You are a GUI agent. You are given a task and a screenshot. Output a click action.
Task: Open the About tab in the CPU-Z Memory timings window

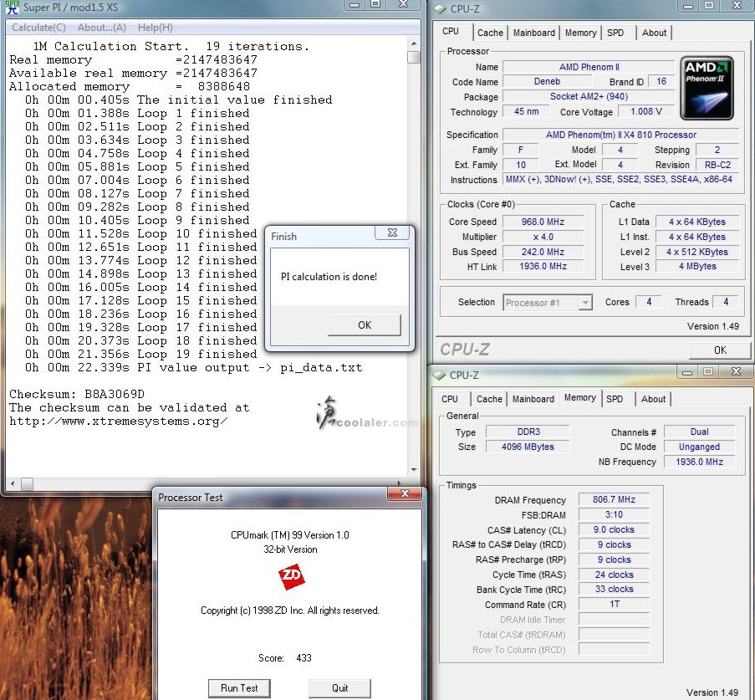point(653,399)
